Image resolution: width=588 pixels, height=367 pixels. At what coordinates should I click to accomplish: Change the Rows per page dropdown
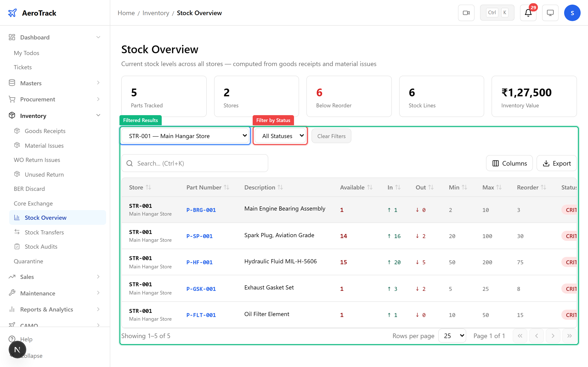tap(452, 336)
